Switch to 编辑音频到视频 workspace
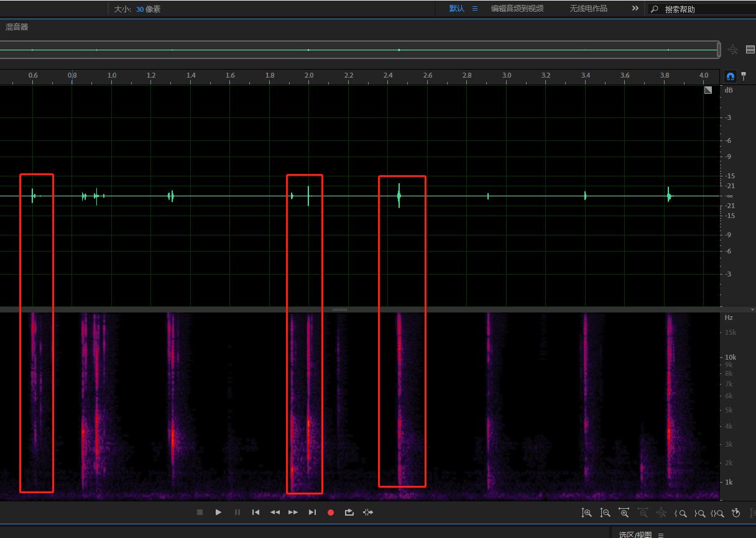 (517, 9)
